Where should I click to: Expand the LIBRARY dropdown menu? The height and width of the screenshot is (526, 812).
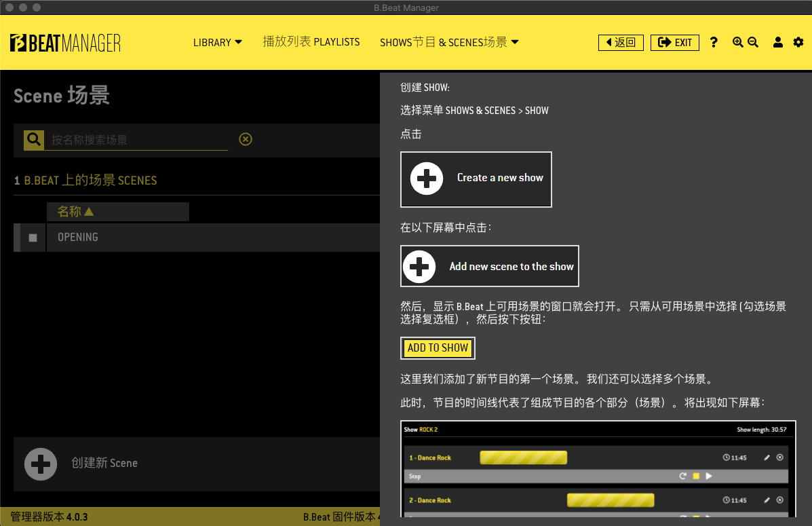point(218,43)
